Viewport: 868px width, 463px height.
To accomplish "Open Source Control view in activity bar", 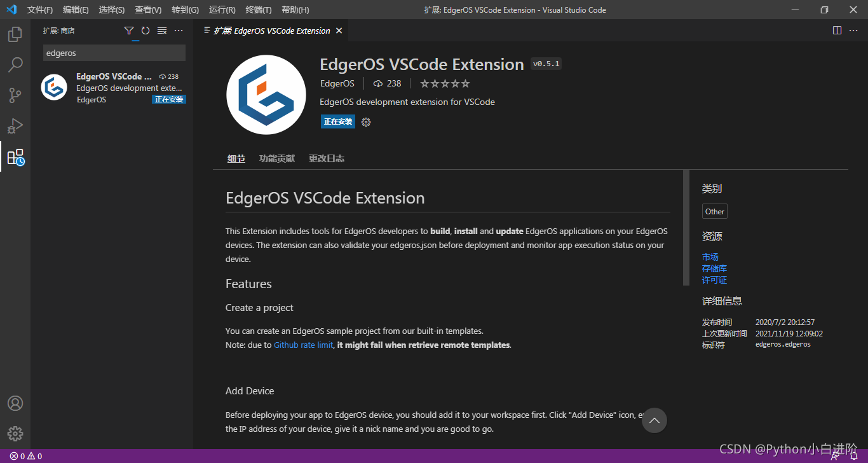I will (x=15, y=95).
